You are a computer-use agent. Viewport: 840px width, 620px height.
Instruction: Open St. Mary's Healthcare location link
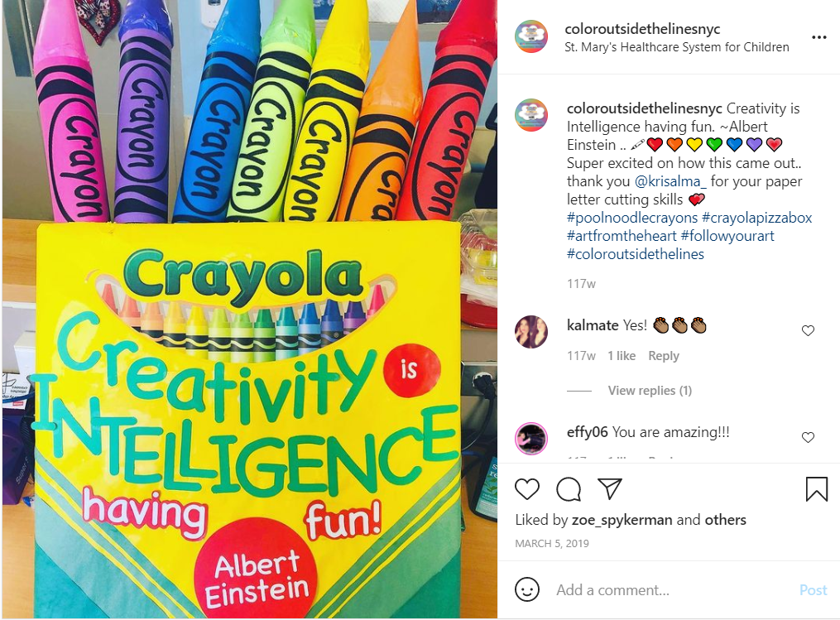point(677,47)
